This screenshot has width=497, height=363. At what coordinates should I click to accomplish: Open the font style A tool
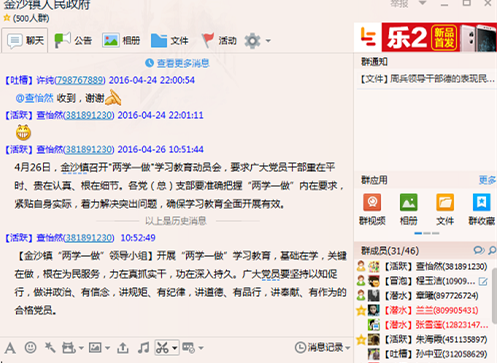coord(10,348)
